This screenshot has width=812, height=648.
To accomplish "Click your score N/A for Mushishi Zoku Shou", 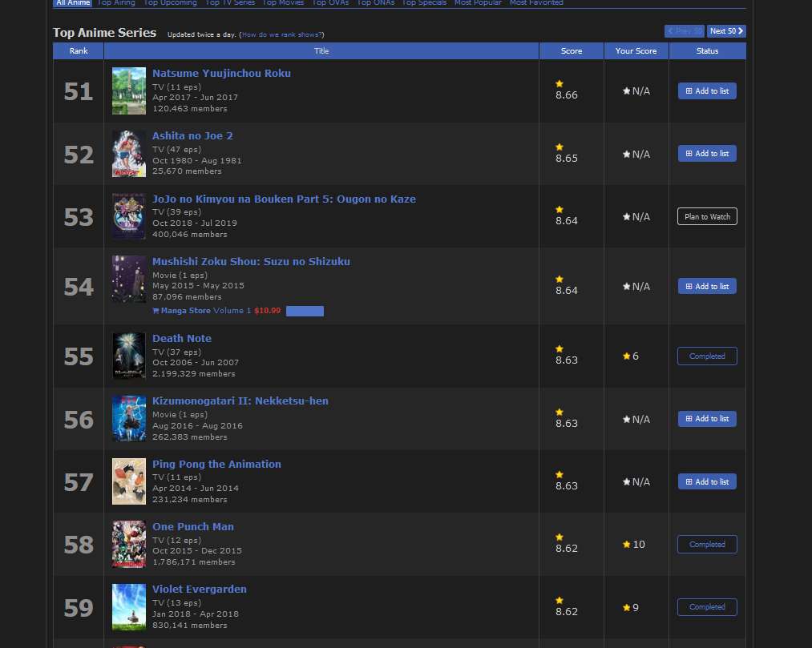I will click(636, 286).
